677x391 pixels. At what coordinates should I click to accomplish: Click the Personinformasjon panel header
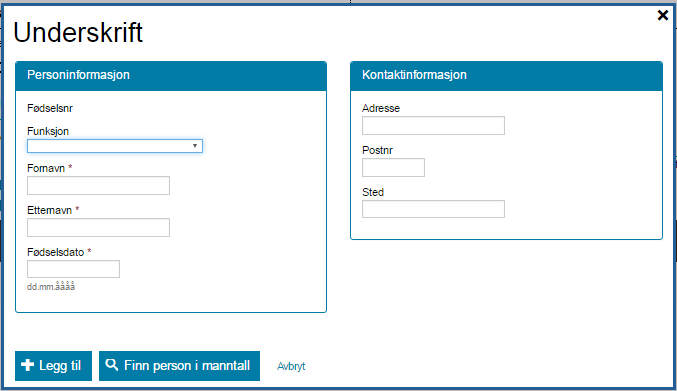tap(171, 76)
